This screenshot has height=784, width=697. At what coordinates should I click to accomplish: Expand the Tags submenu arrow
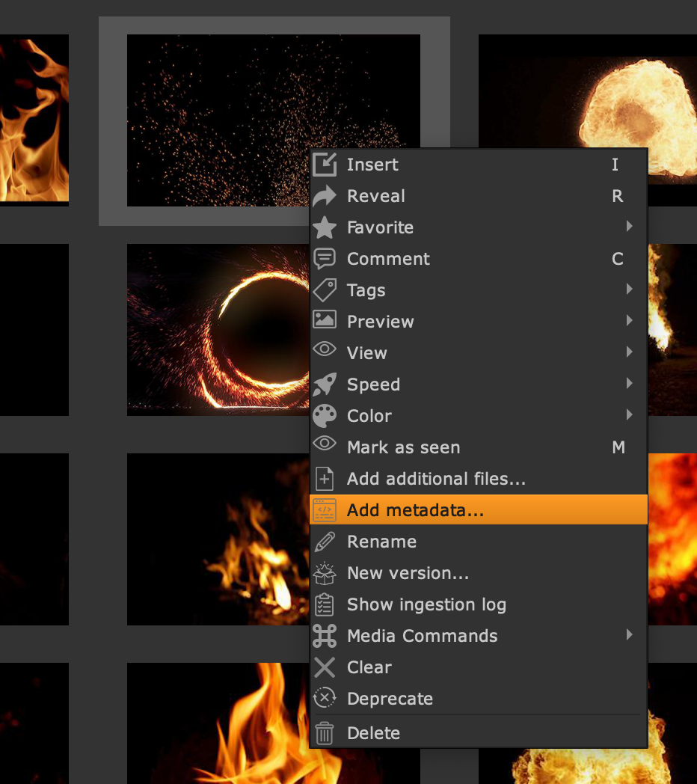pyautogui.click(x=630, y=290)
